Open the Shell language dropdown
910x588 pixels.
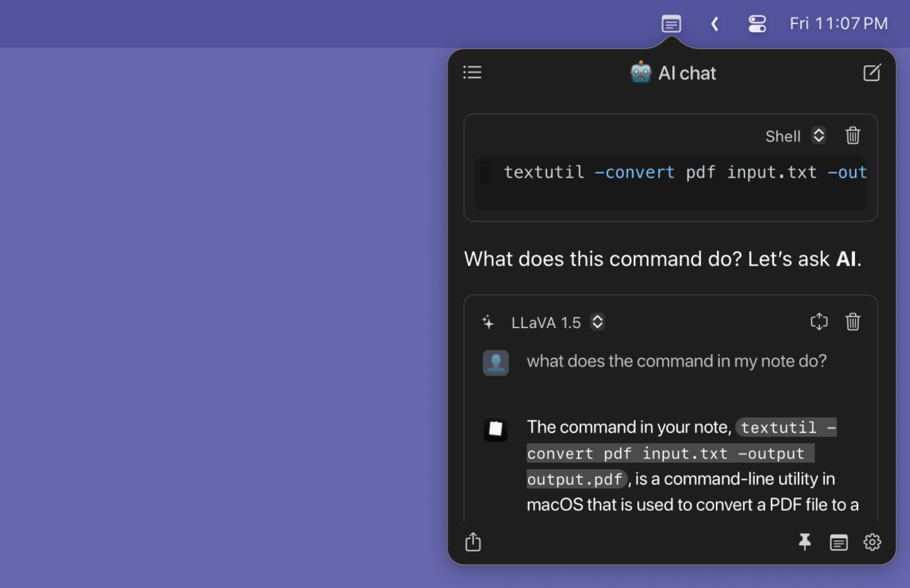pos(795,136)
